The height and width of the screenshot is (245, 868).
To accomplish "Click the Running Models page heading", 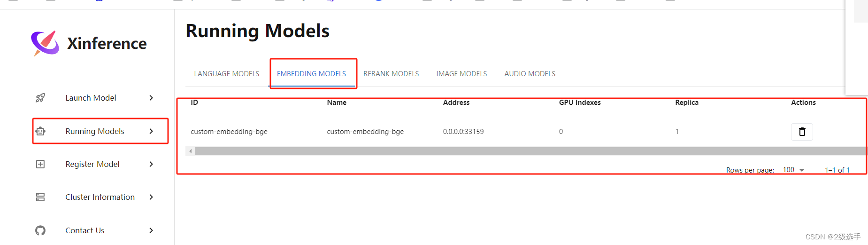I will [x=258, y=31].
